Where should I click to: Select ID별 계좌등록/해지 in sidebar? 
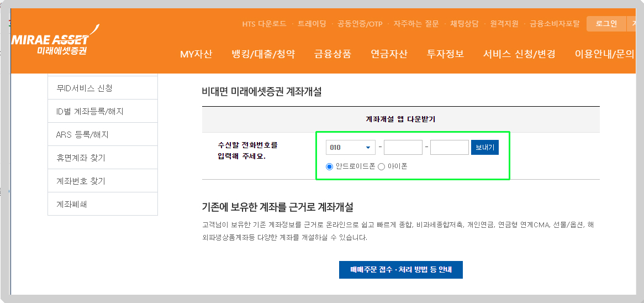(x=103, y=111)
